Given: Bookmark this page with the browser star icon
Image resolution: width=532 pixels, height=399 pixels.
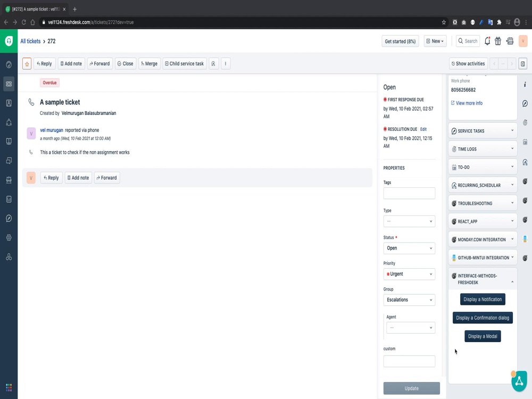Looking at the screenshot, I should click(x=444, y=22).
